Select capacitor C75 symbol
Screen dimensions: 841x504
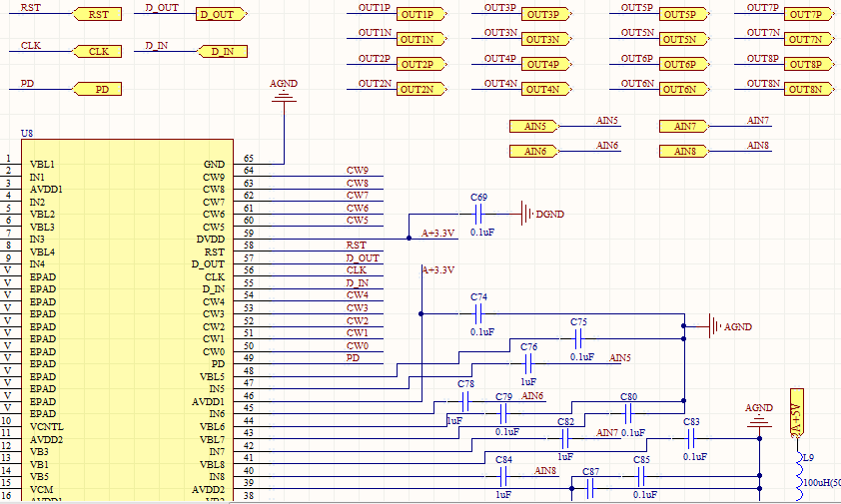click(x=578, y=338)
